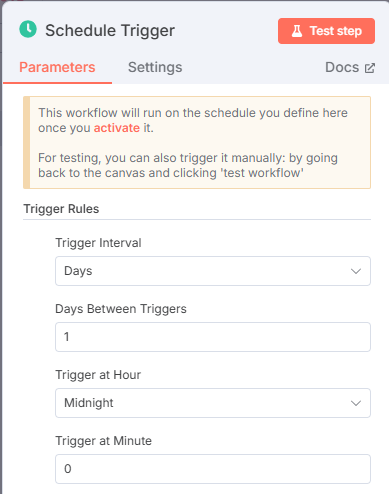Expand the Trigger at Hour chevron arrow
This screenshot has width=389, height=494.
pos(356,403)
